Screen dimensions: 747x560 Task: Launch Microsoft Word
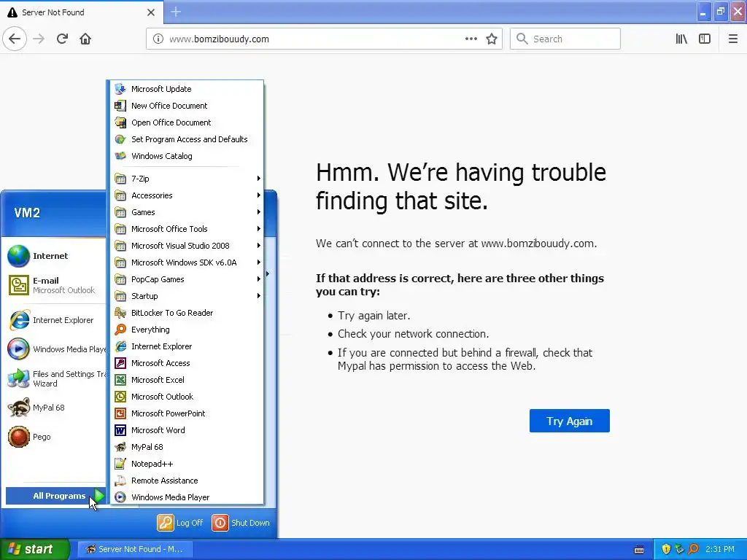[x=187, y=430]
